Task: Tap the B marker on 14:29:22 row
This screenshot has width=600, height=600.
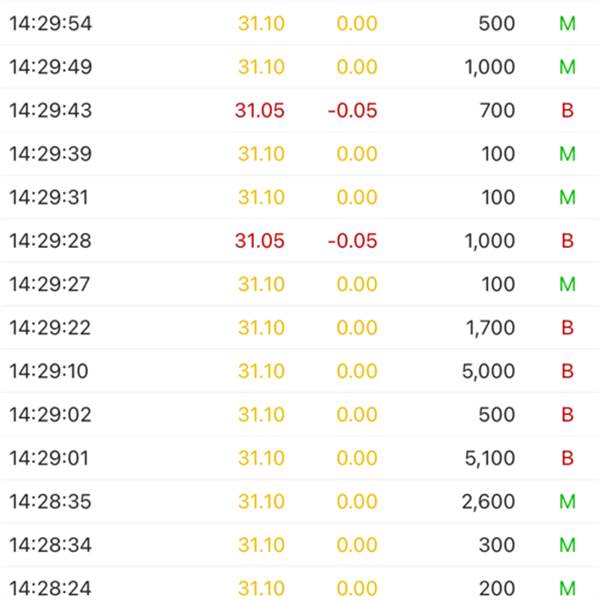Action: (567, 328)
